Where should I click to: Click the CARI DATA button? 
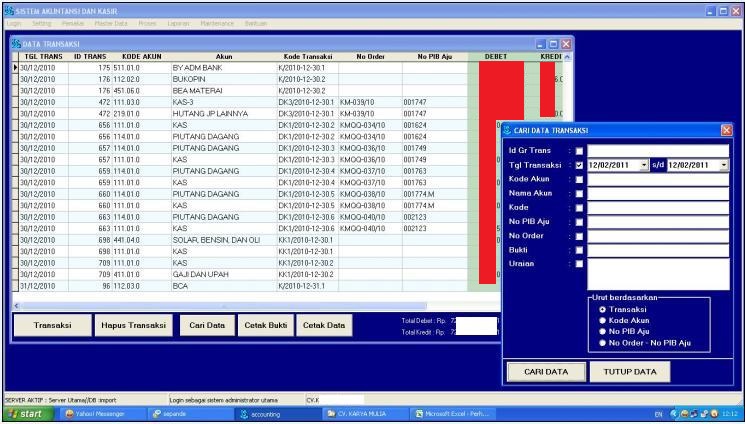pyautogui.click(x=546, y=371)
